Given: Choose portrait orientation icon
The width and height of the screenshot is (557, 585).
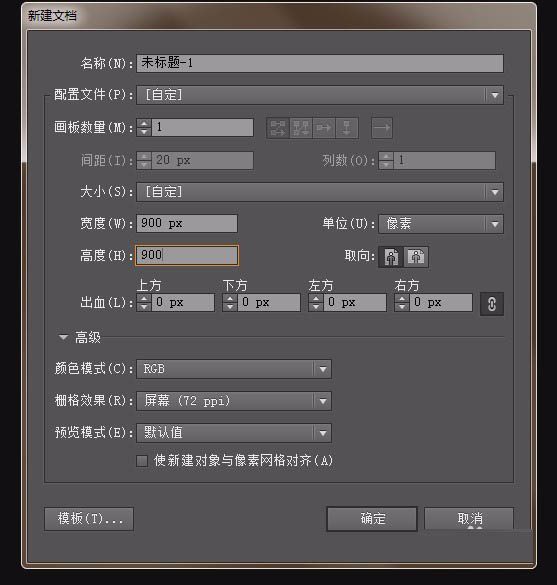Looking at the screenshot, I should coord(391,257).
